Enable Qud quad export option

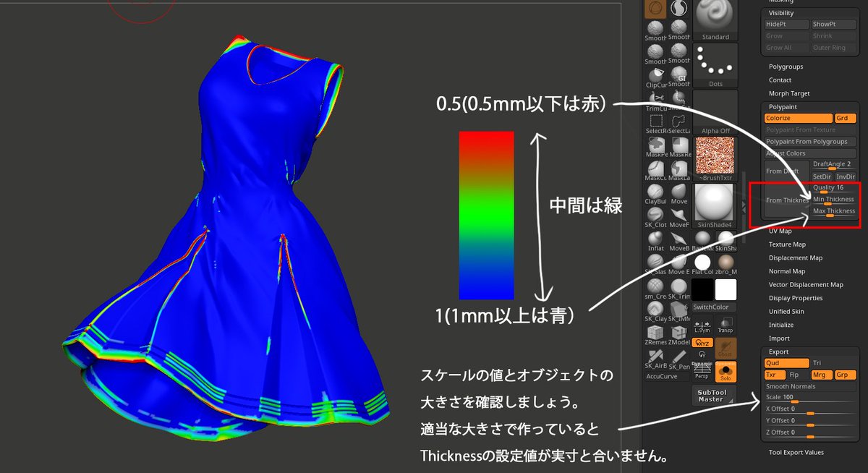(787, 363)
